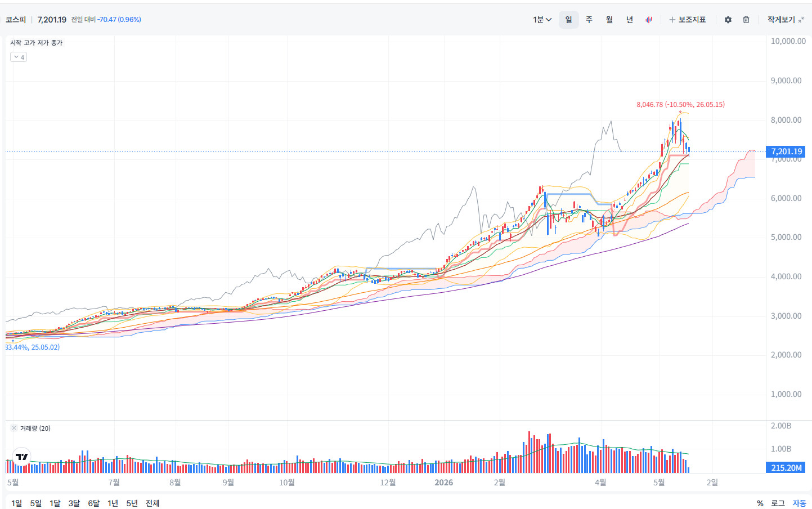Click the trash icon to clear drawings
This screenshot has width=812, height=509.
click(x=746, y=20)
